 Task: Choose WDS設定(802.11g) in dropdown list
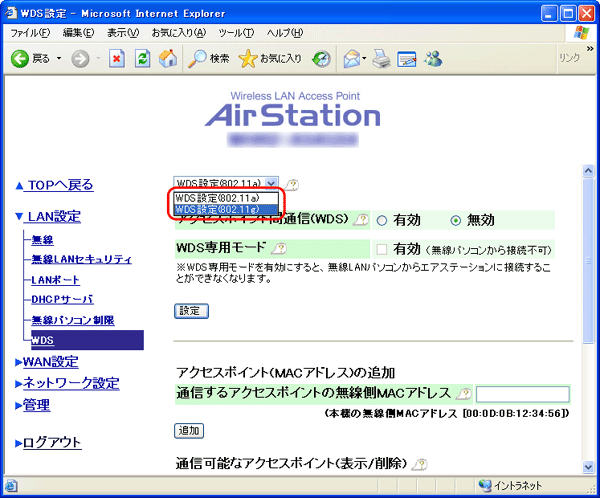coord(227,209)
